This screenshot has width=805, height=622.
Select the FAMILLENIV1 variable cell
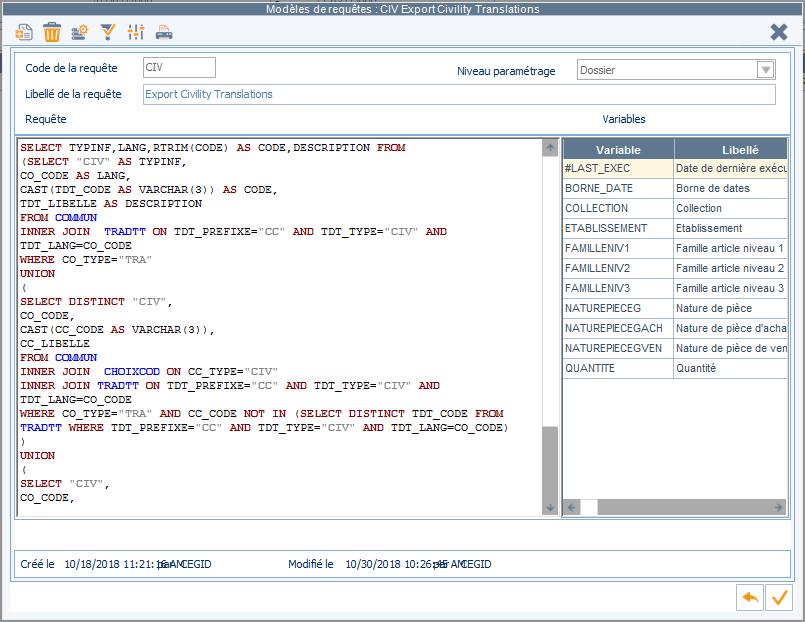(618, 248)
